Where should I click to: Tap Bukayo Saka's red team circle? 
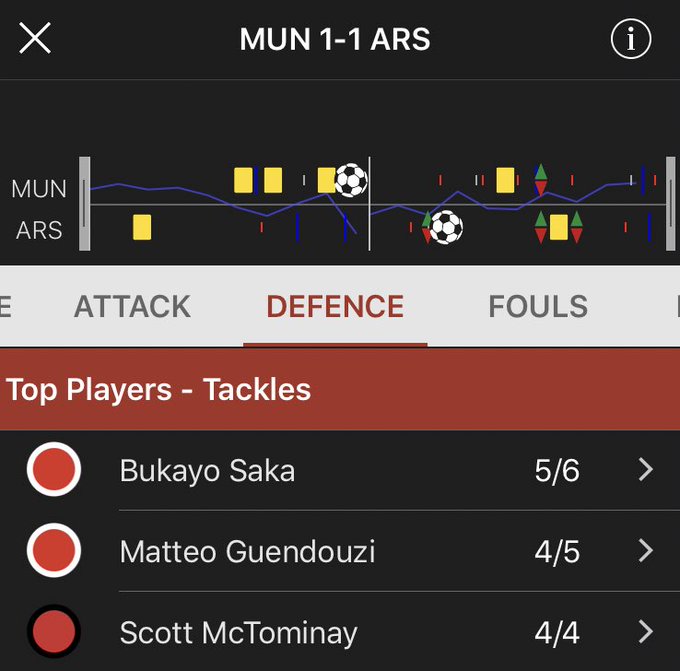(54, 469)
